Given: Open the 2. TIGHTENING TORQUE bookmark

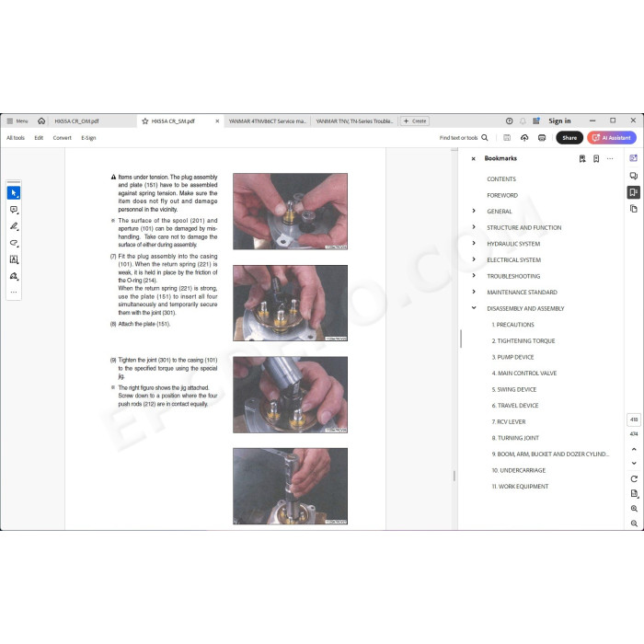Looking at the screenshot, I should pos(523,341).
